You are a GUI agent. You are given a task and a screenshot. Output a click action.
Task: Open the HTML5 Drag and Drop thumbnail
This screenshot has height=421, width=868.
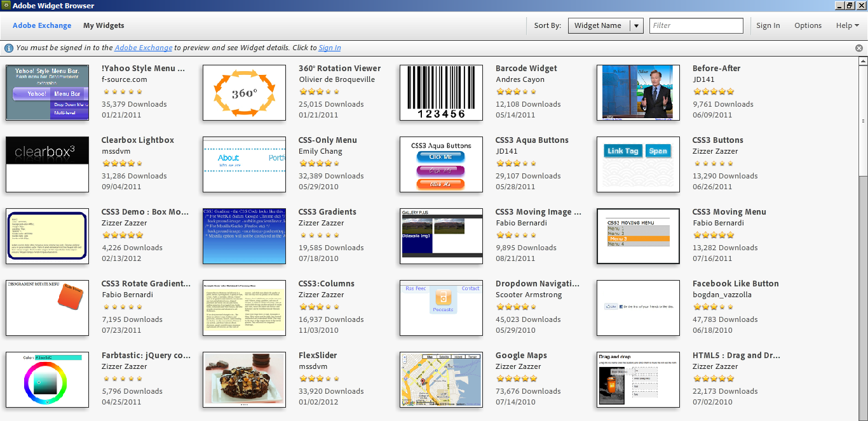(x=639, y=380)
